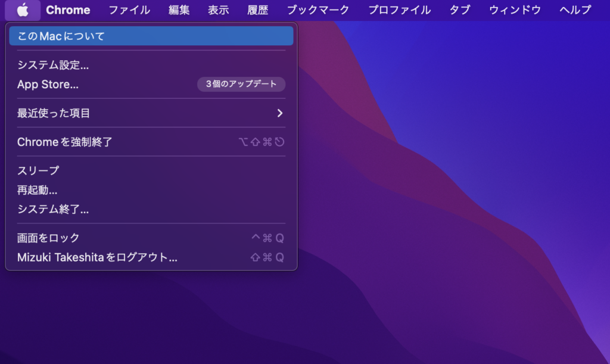
Task: Select 画面をロック
Action: [151, 238]
